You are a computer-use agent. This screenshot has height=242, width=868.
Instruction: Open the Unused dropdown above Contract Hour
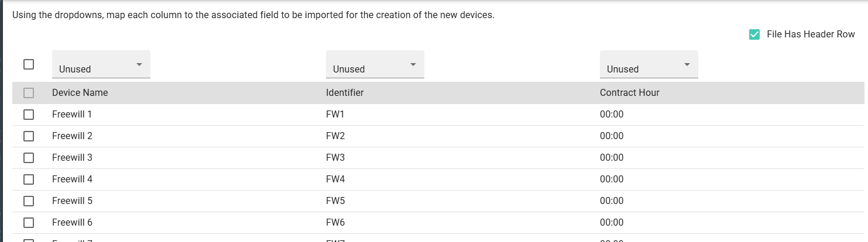[x=649, y=64]
